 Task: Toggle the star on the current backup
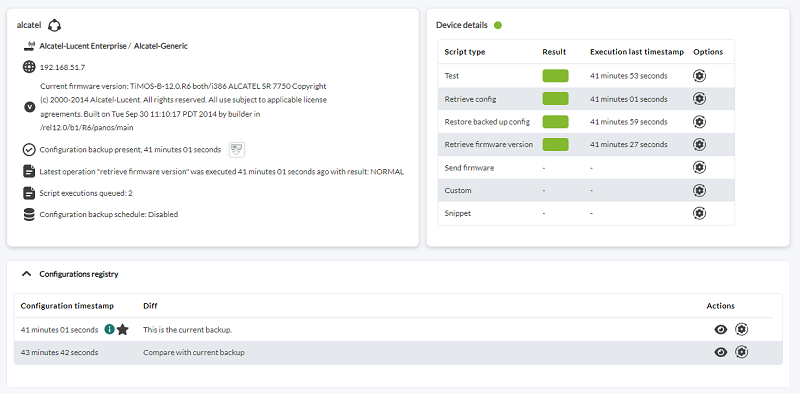pyautogui.click(x=122, y=330)
